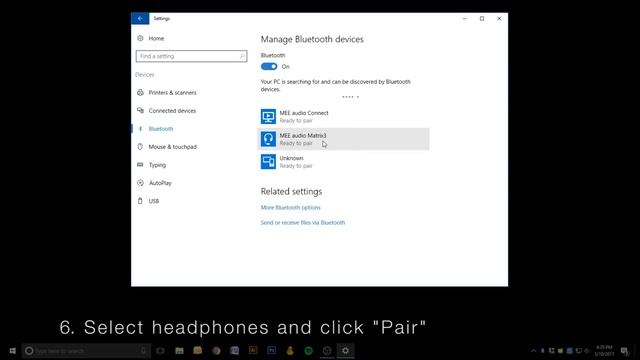Select MEE audio Matrix3 headphones

(x=343, y=139)
